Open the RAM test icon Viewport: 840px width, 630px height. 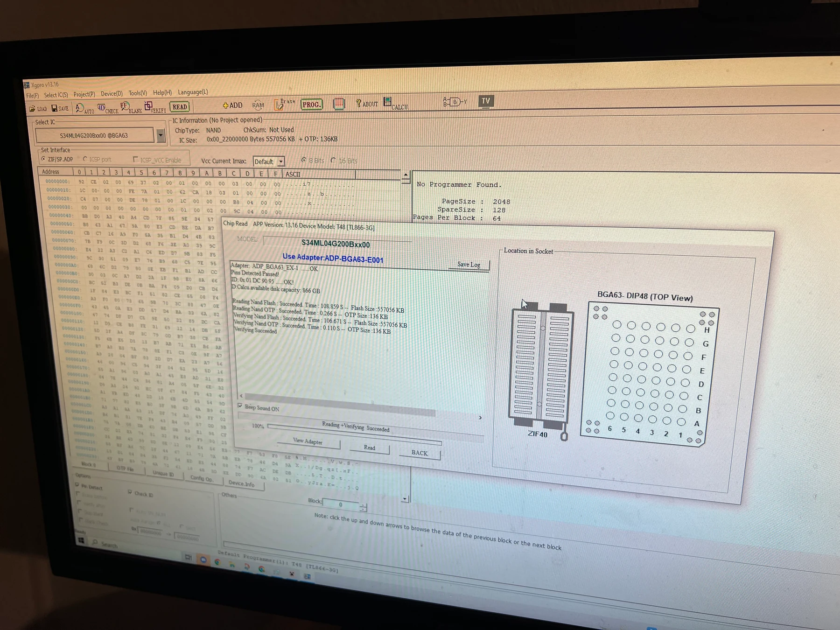tap(258, 105)
